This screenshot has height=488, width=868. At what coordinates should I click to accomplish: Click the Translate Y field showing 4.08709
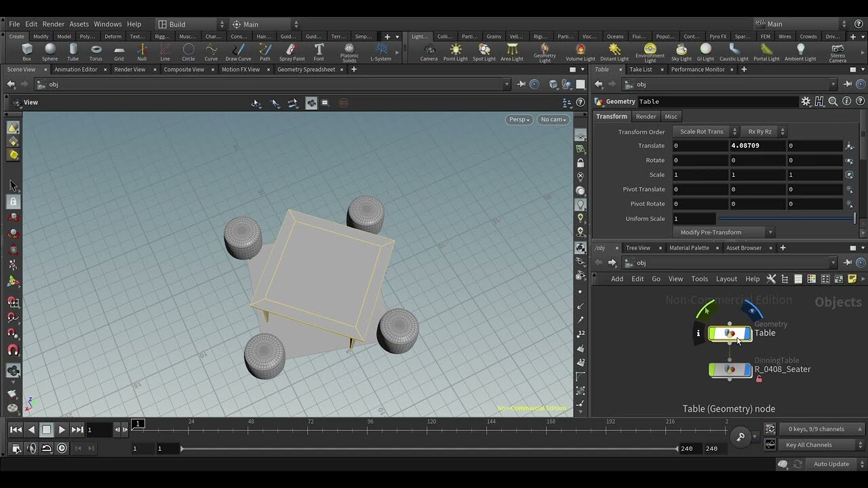[757, 146]
